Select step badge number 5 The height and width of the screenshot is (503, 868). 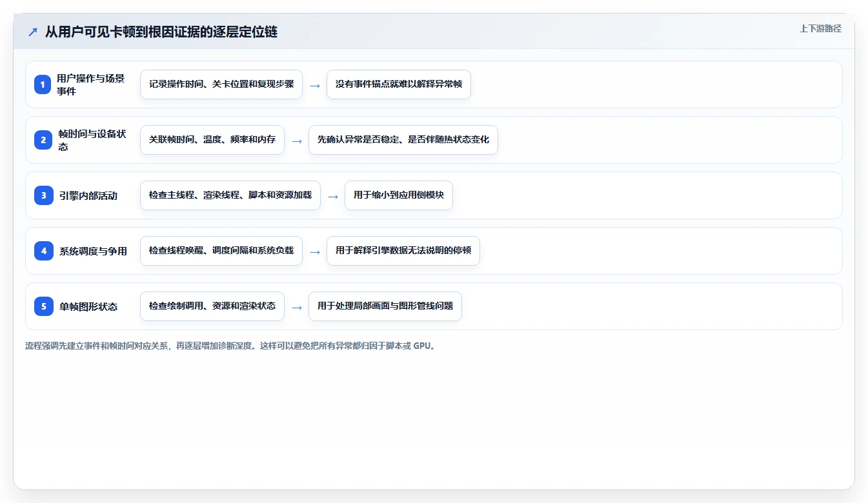point(44,306)
